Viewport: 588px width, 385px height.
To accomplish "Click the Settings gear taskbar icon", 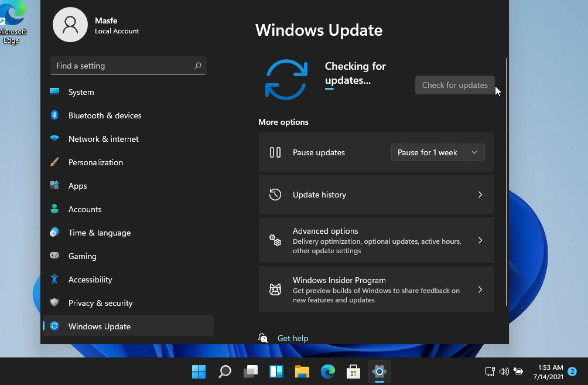I will [379, 372].
